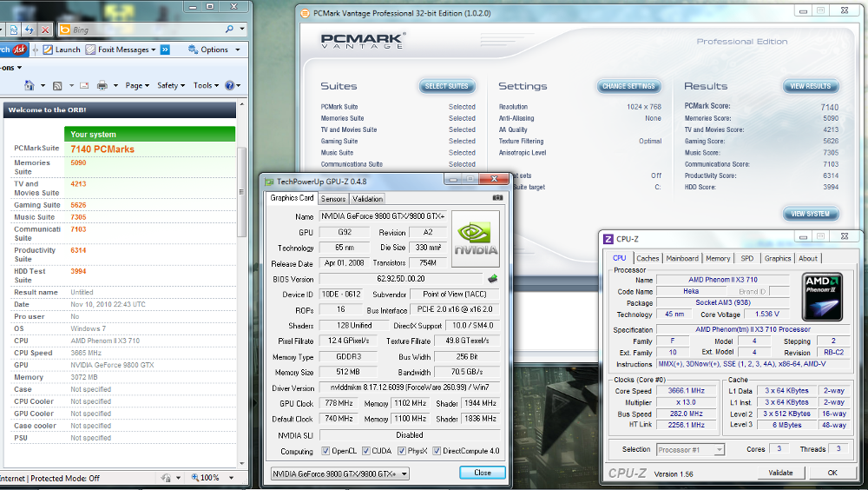Image resolution: width=868 pixels, height=490 pixels.
Task: Click the magnifier search icon in Bing box
Action: [x=229, y=29]
